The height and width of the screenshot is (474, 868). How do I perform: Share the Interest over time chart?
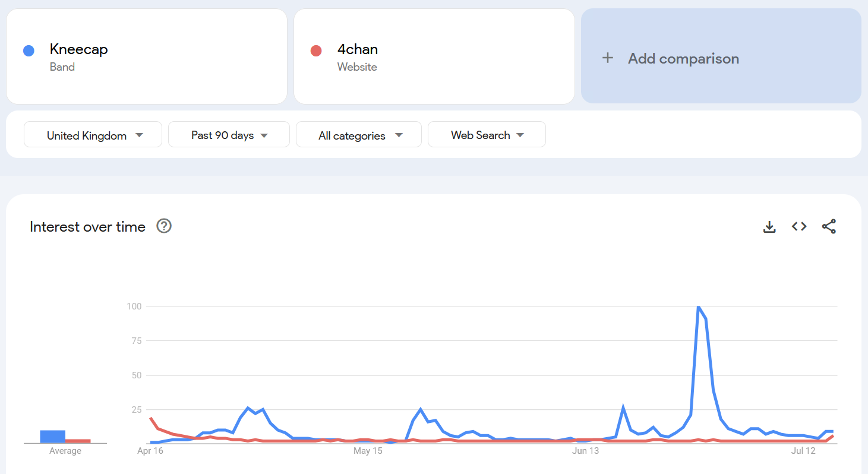829,226
